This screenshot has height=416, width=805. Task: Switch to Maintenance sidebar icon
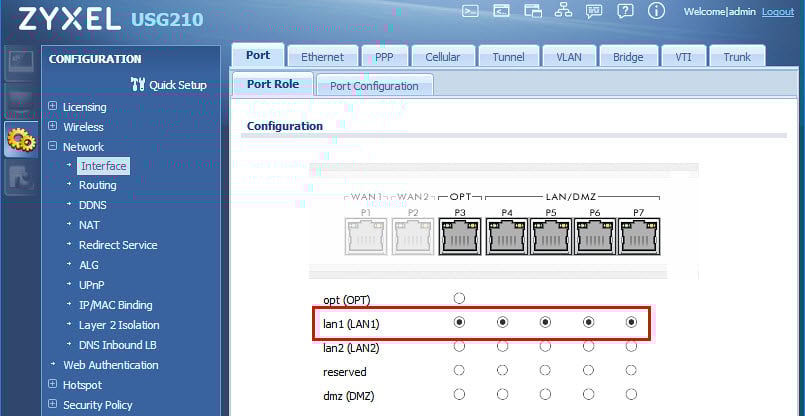(x=21, y=177)
